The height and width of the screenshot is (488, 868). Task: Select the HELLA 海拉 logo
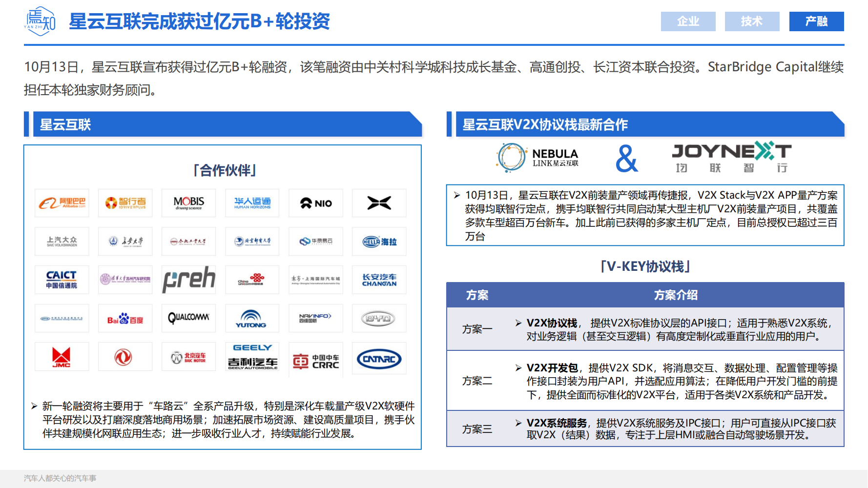(x=379, y=241)
